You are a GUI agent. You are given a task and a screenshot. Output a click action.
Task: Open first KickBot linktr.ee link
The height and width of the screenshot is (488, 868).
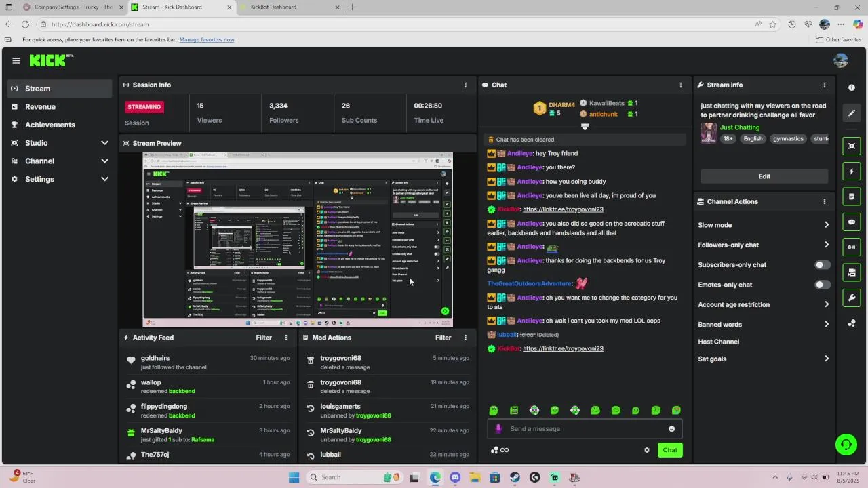[x=563, y=210]
